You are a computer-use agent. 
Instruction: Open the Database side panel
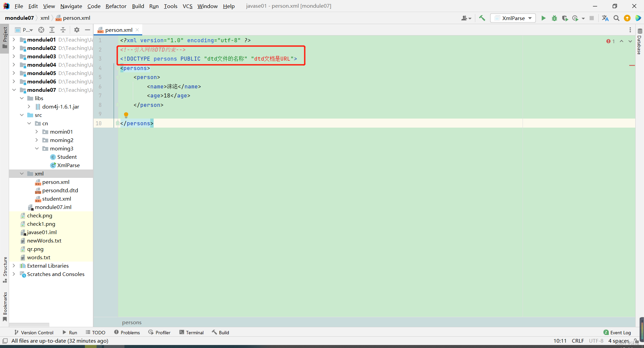(640, 41)
